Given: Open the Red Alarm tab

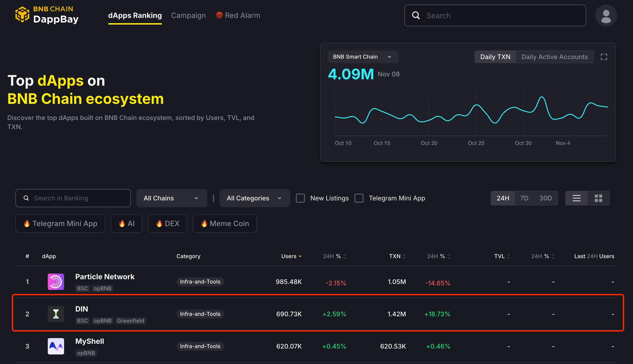Looking at the screenshot, I should click(x=238, y=15).
